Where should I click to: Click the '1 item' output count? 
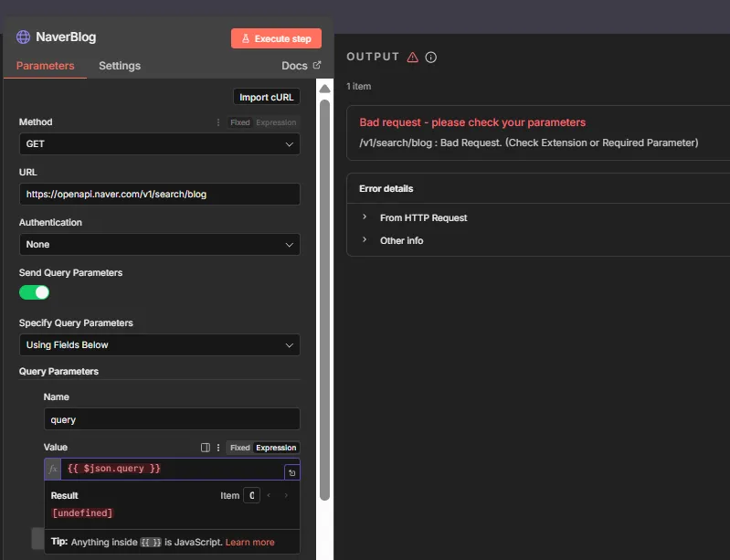(358, 86)
